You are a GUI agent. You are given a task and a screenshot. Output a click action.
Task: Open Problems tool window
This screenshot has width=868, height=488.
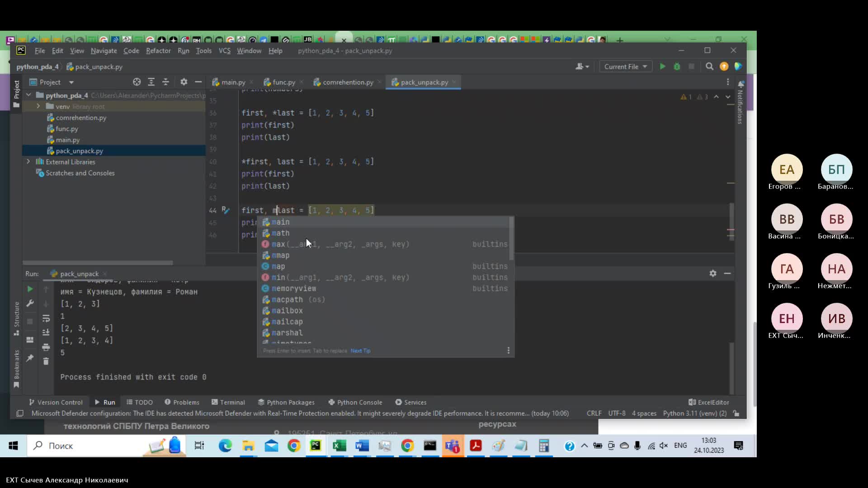pos(182,402)
